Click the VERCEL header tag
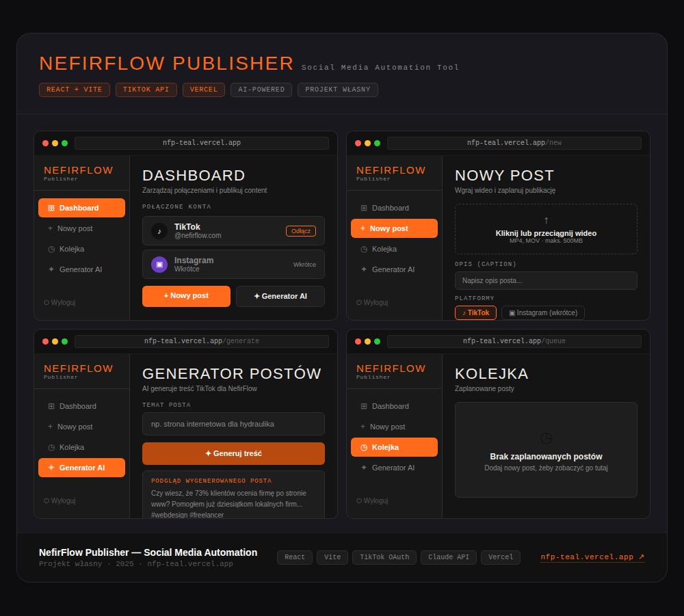Screen dimensions: 684x616 pyautogui.click(x=203, y=90)
